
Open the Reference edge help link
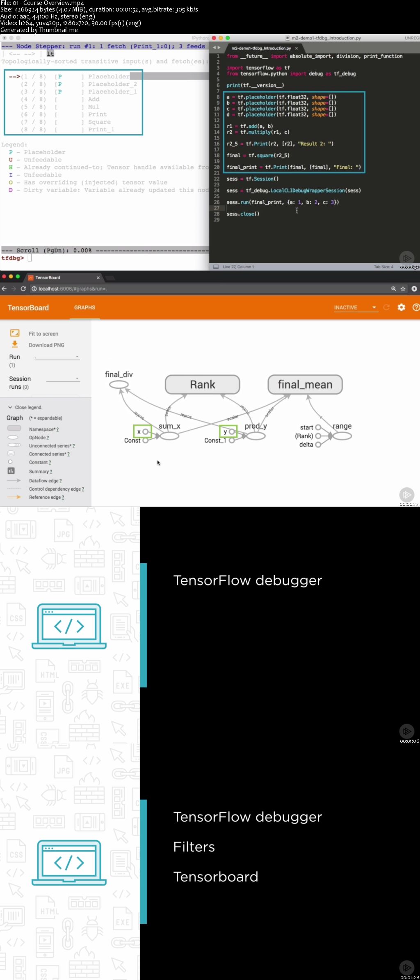(63, 497)
